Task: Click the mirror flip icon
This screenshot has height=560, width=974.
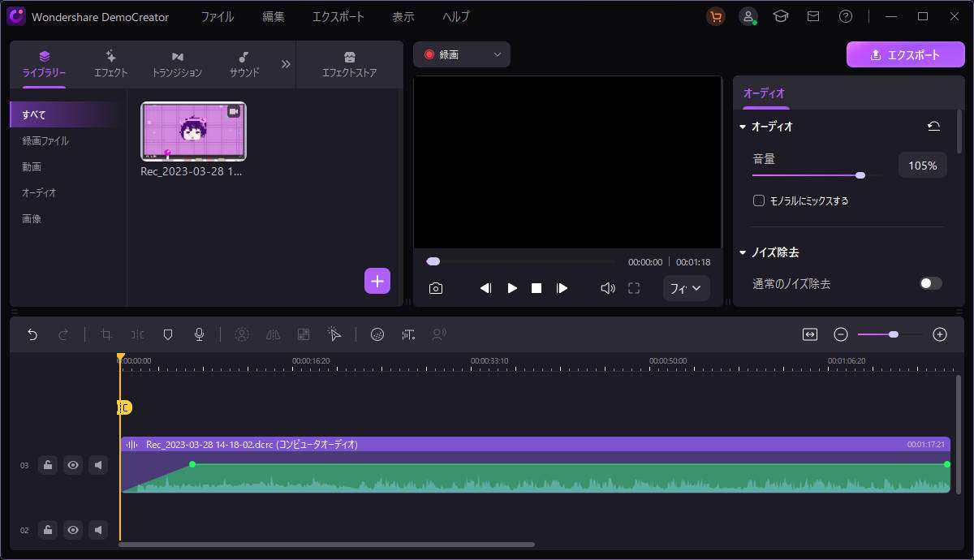Action: pos(273,334)
